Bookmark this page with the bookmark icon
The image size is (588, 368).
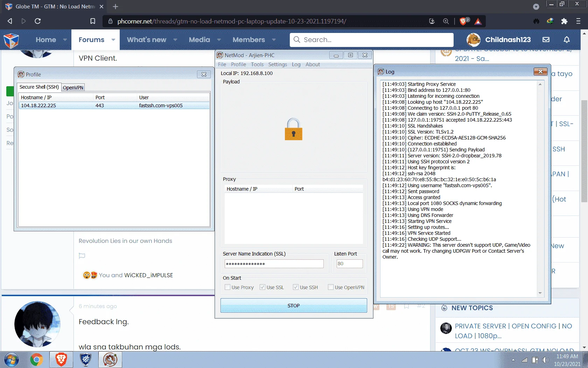point(93,21)
